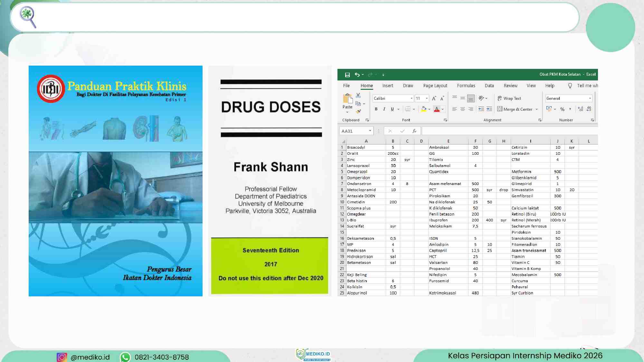Switch to the Formulas tab
The height and width of the screenshot is (362, 644).
pos(466,86)
